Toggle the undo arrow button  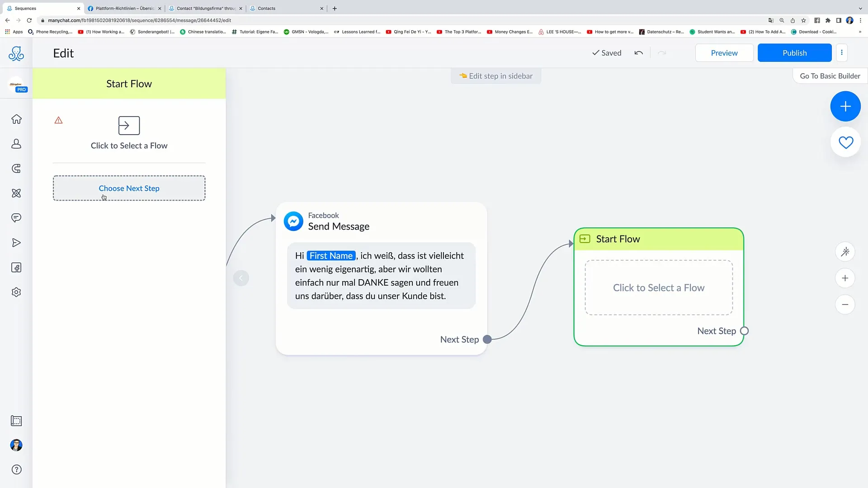tap(638, 53)
